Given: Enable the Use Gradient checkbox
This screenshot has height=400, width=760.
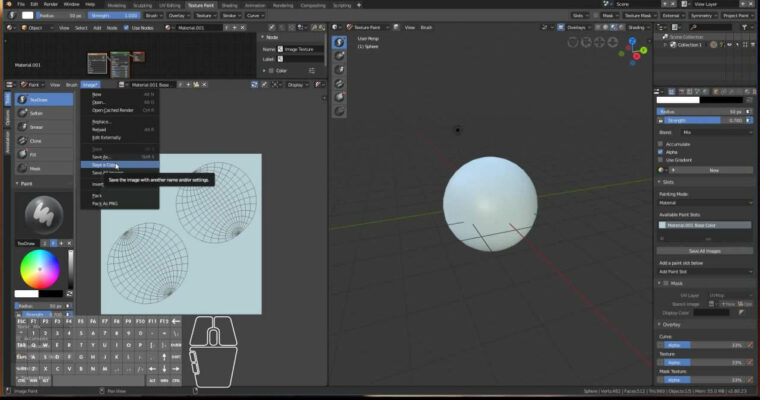Looking at the screenshot, I should pyautogui.click(x=660, y=160).
